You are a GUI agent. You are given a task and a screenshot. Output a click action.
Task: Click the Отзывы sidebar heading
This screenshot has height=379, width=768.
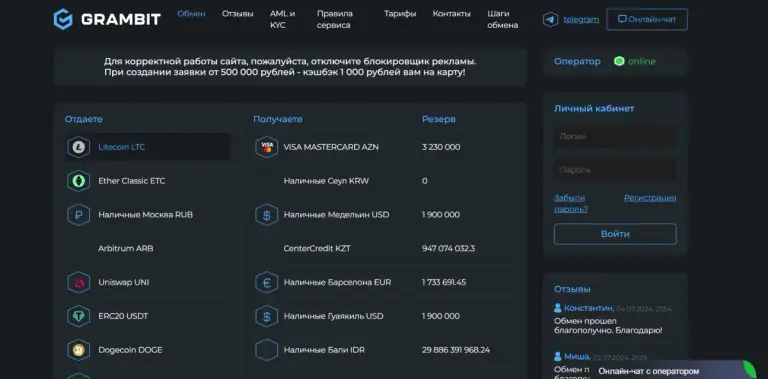[572, 289]
